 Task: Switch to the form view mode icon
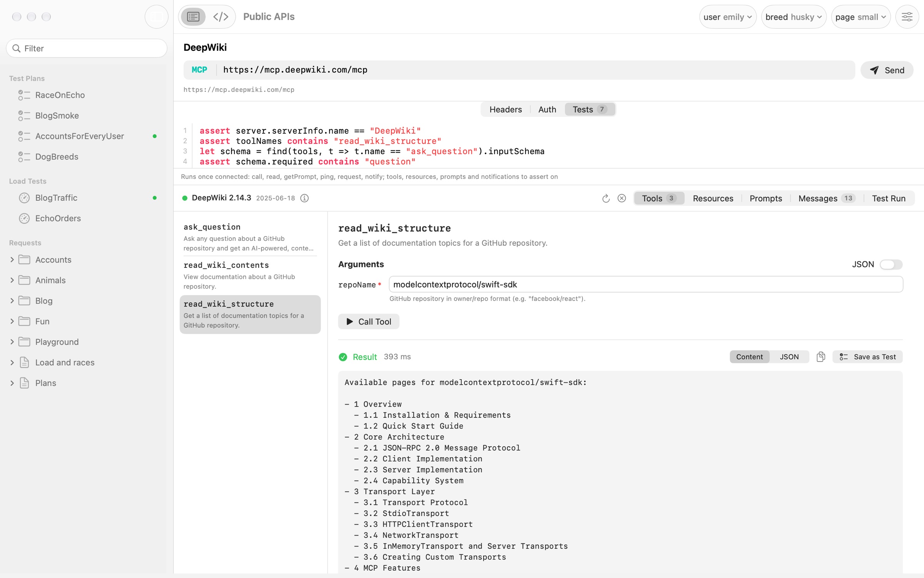pos(193,17)
